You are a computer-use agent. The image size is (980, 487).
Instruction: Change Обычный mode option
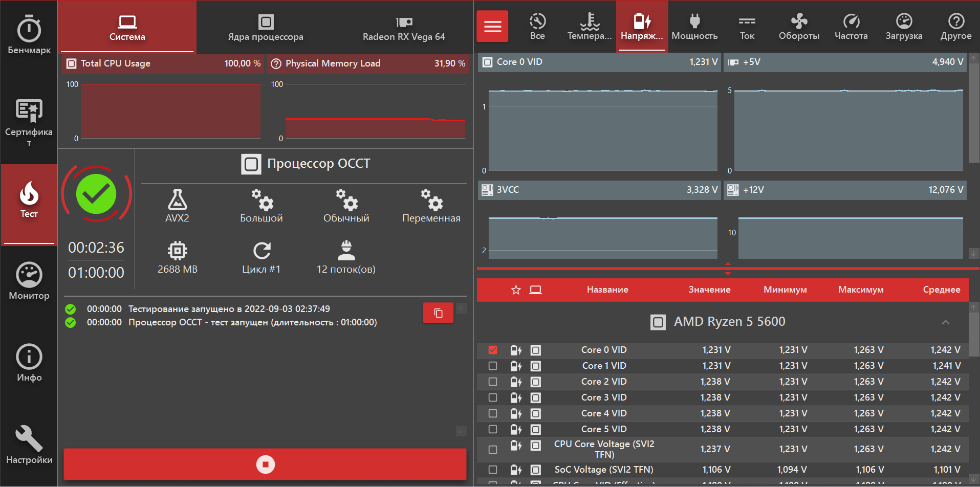tap(346, 206)
